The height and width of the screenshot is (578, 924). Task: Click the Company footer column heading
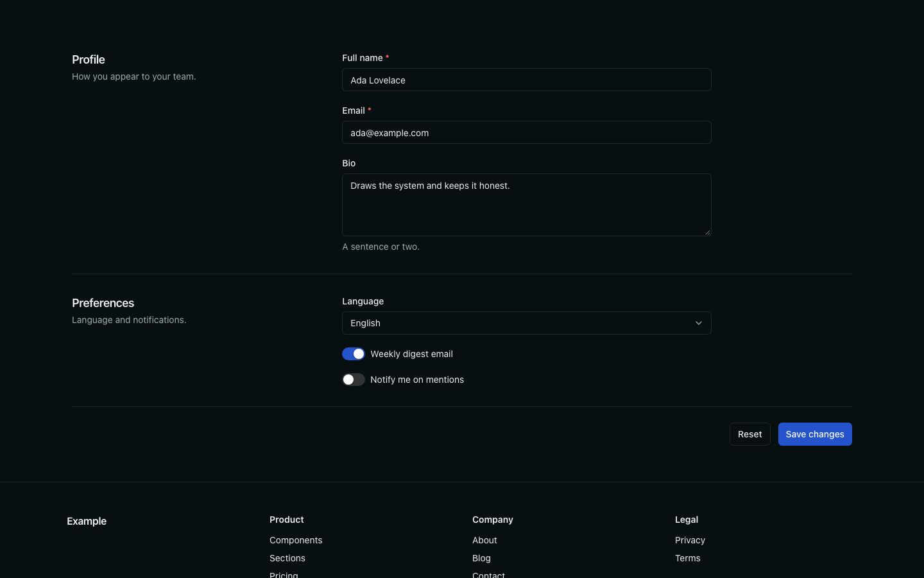pos(493,520)
